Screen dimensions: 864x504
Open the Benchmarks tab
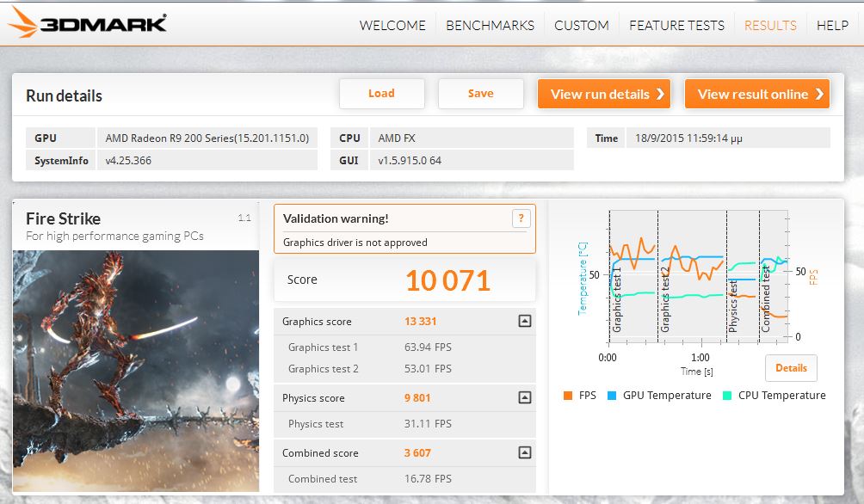pyautogui.click(x=490, y=25)
